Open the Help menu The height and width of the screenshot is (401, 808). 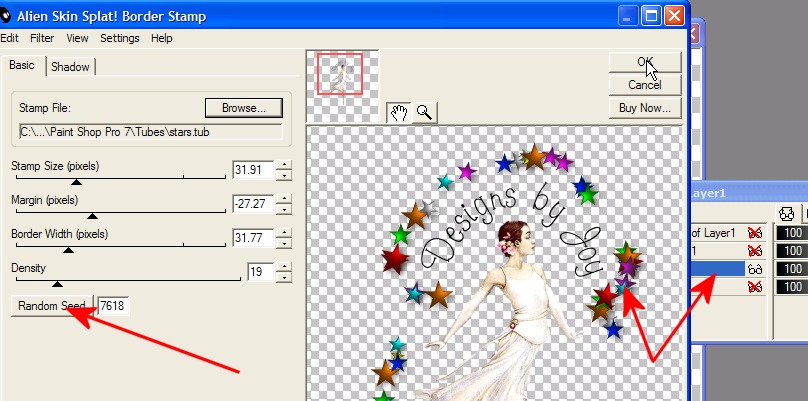(x=161, y=38)
